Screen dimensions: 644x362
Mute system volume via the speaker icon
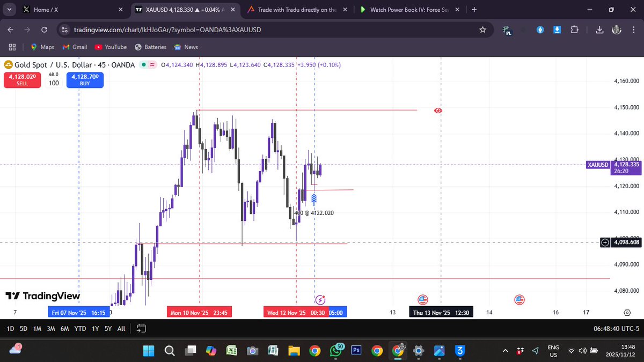(583, 351)
